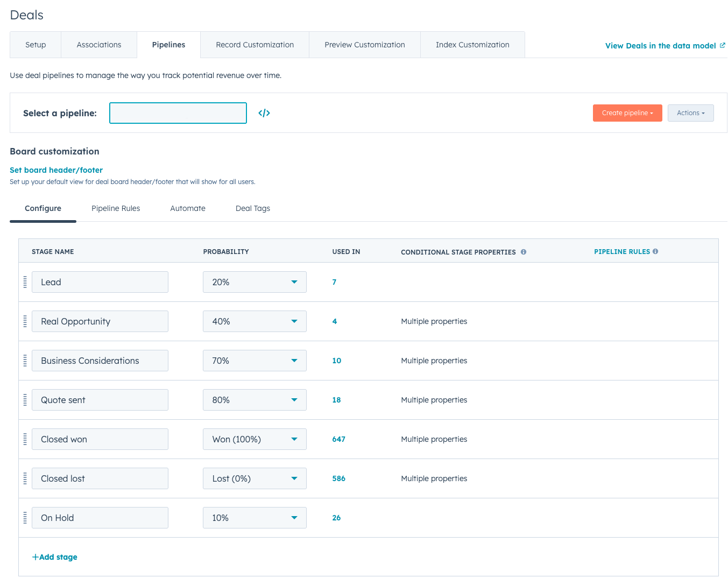This screenshot has width=728, height=585.
Task: Click the pipeline ID code icon
Action: point(264,113)
